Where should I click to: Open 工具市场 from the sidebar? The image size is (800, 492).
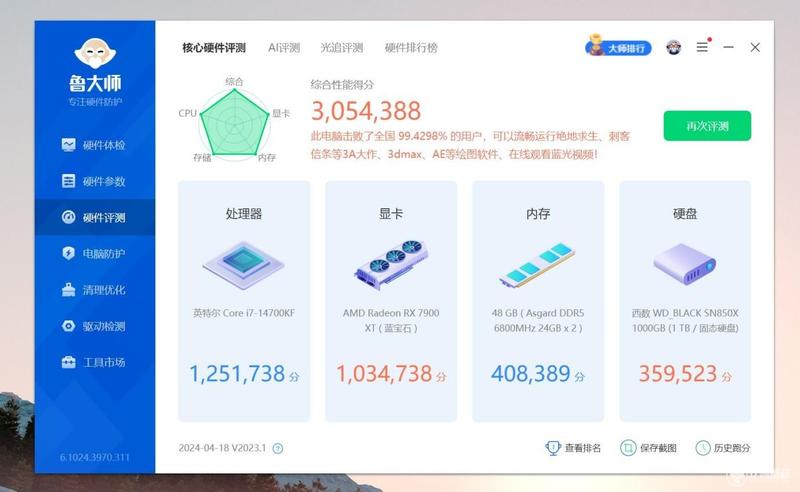(x=94, y=362)
